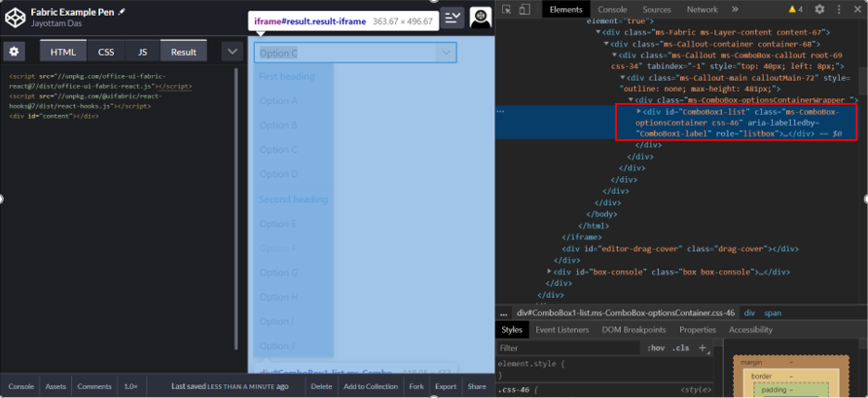Image resolution: width=868 pixels, height=398 pixels.
Task: Open the Option C combo box dropdown
Action: click(x=445, y=53)
